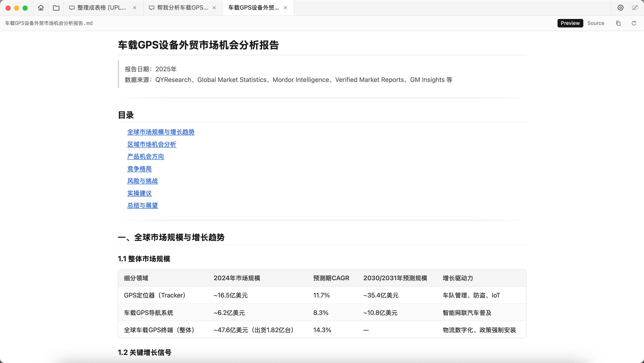
Task: Click the 1.2 关键增长信号 heading
Action: coord(145,353)
